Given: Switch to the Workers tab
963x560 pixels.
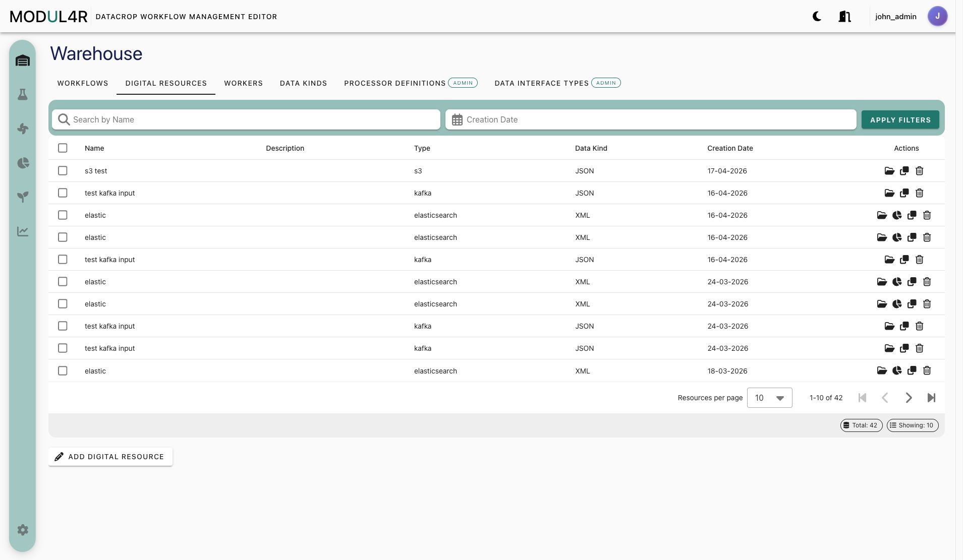Looking at the screenshot, I should [x=243, y=83].
